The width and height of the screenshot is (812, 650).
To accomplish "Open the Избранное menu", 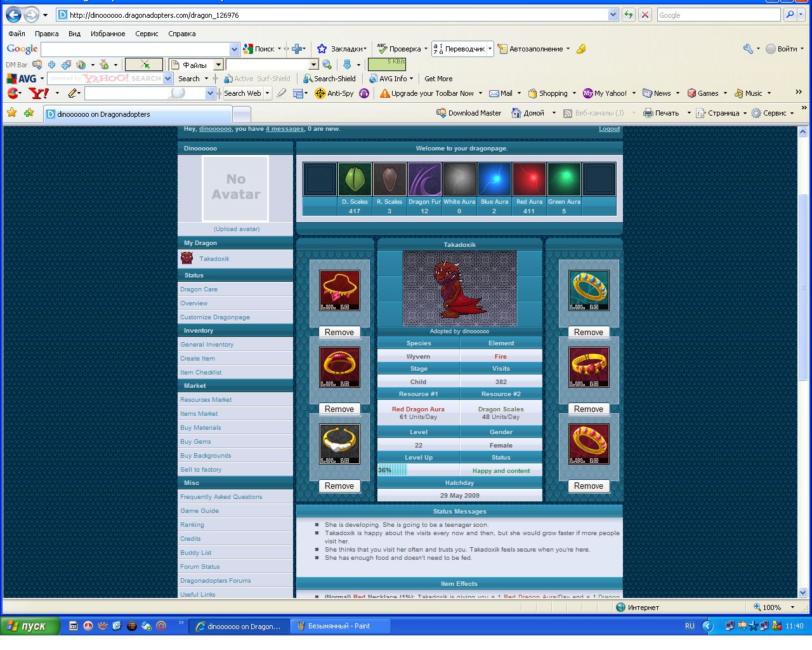I will click(108, 34).
